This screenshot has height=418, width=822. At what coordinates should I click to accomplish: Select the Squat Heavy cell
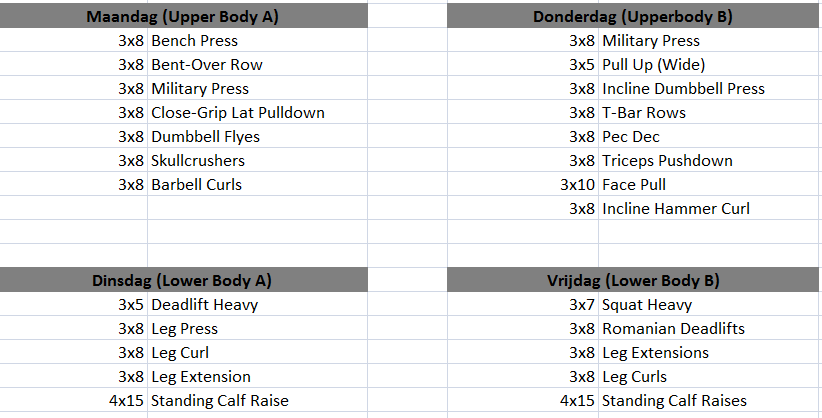[647, 305]
